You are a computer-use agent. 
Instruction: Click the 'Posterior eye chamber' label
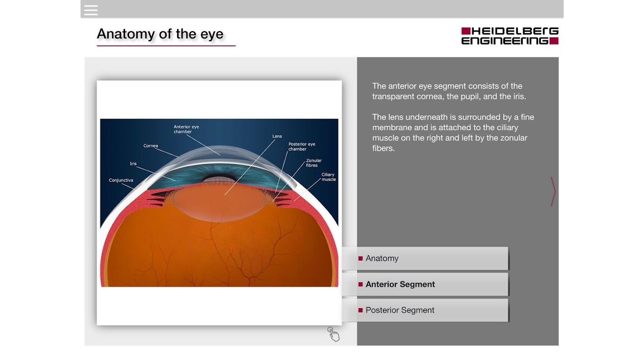click(x=302, y=147)
